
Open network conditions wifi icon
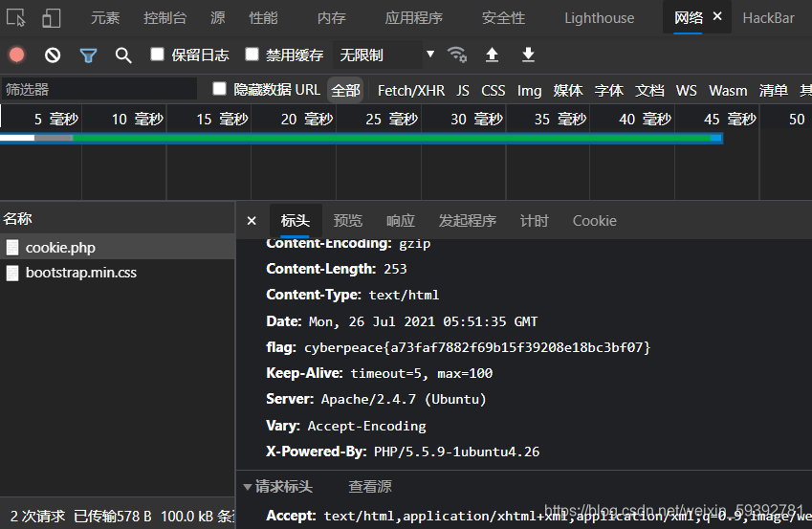coord(457,55)
